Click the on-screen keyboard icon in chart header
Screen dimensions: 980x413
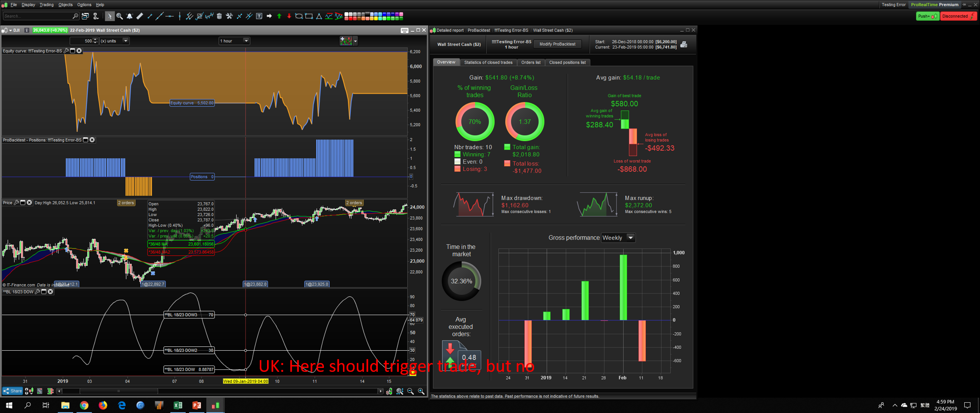pos(404,30)
